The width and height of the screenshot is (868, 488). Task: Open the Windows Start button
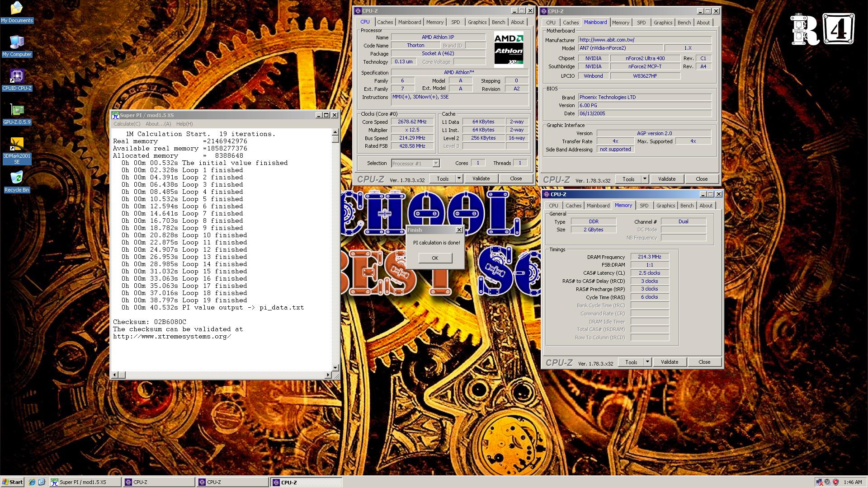coord(13,482)
